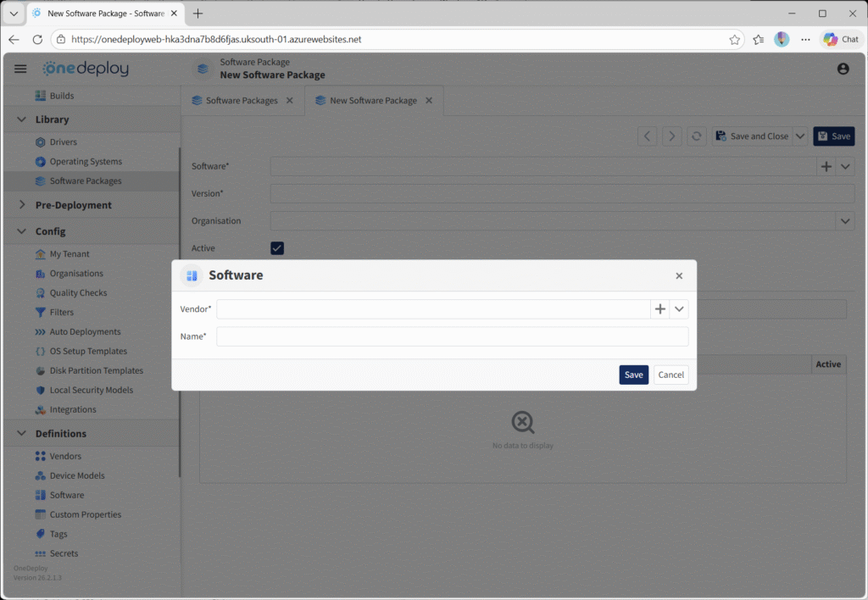
Task: Click the Vendor input field
Action: tap(433, 309)
